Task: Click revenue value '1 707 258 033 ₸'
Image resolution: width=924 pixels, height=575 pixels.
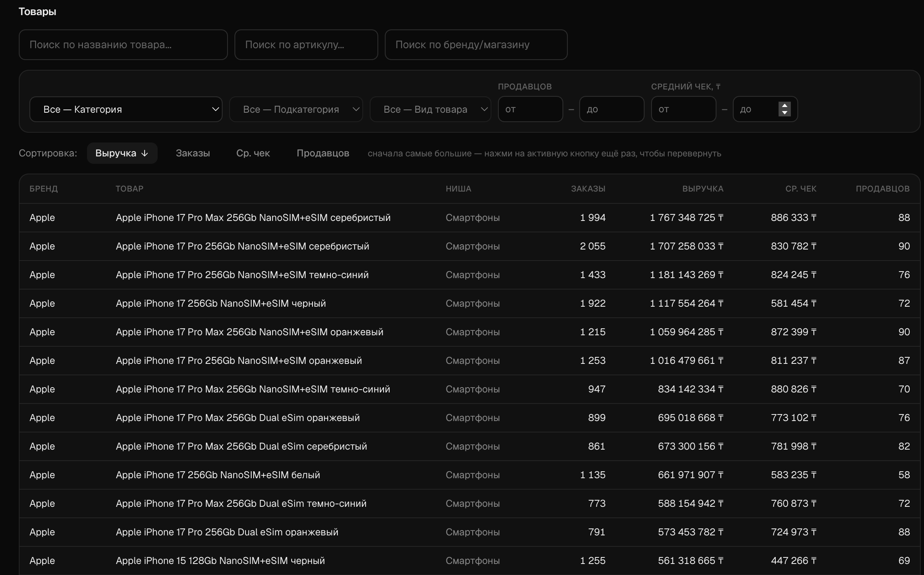Action: pos(687,246)
